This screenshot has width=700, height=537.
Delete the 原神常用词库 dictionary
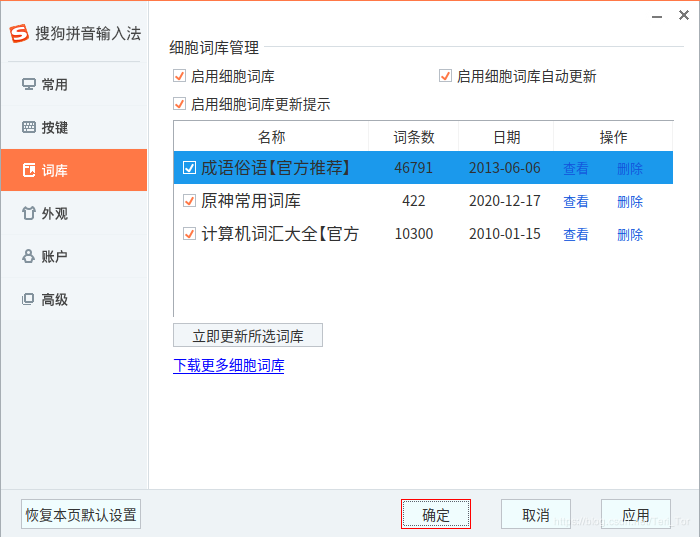pyautogui.click(x=630, y=201)
